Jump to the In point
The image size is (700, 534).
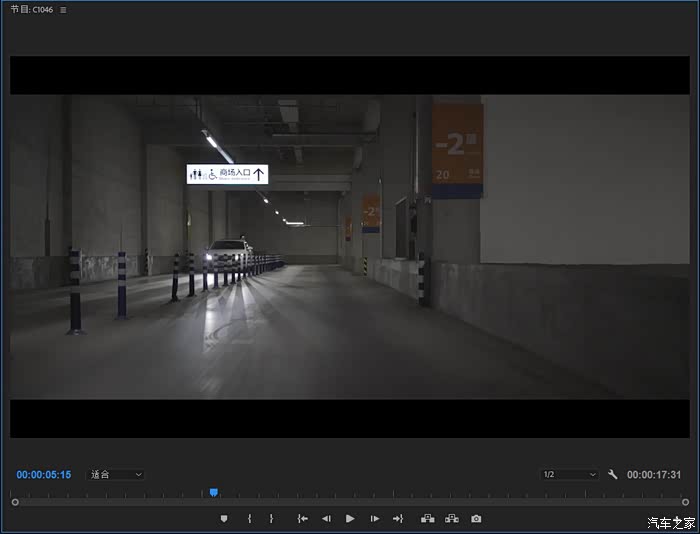(x=302, y=519)
